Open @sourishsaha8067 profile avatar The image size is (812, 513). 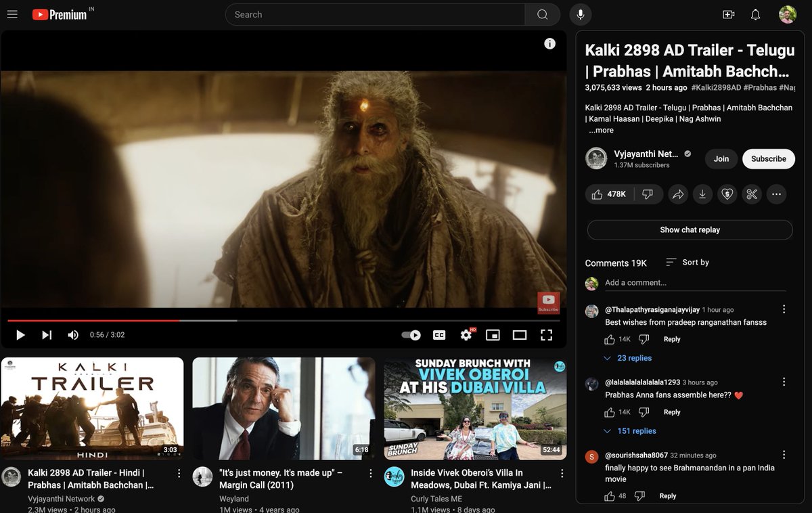tap(591, 457)
